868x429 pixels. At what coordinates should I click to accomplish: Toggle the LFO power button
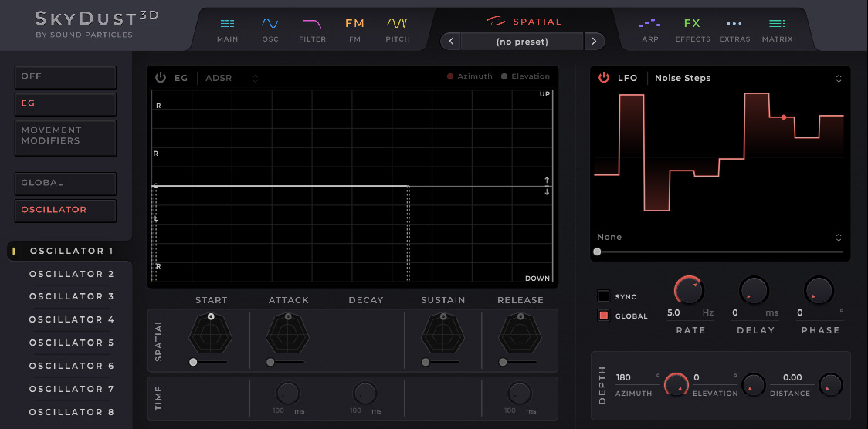[604, 78]
